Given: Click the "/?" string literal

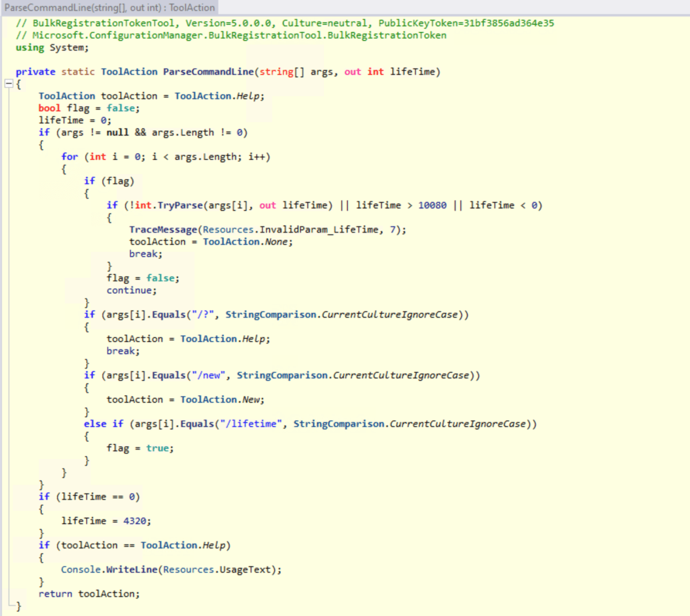Looking at the screenshot, I should (202, 315).
